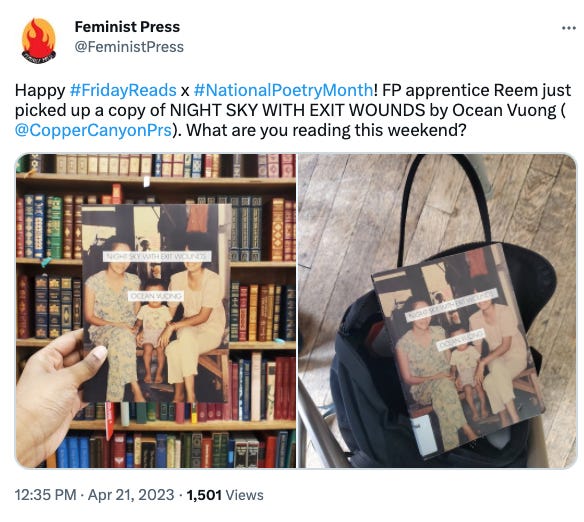Click the blue books on bottom shelf
This screenshot has width=584, height=522.
73,451
